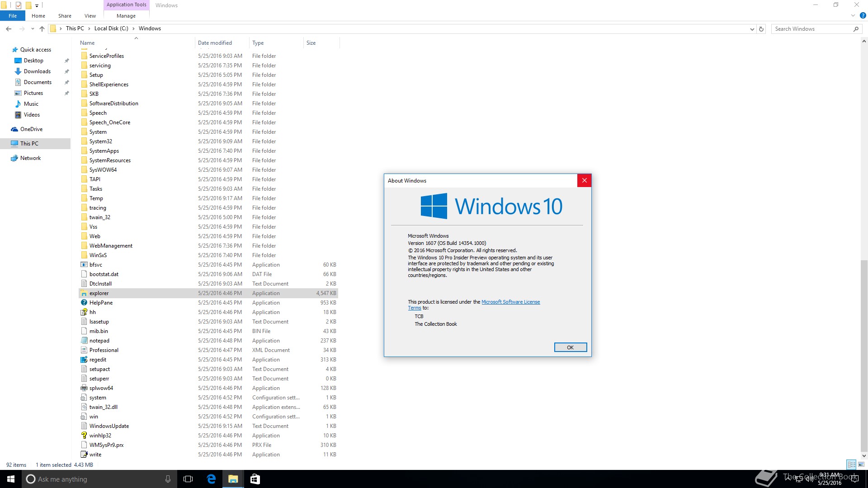Select the WinSxS folder row

click(x=208, y=255)
